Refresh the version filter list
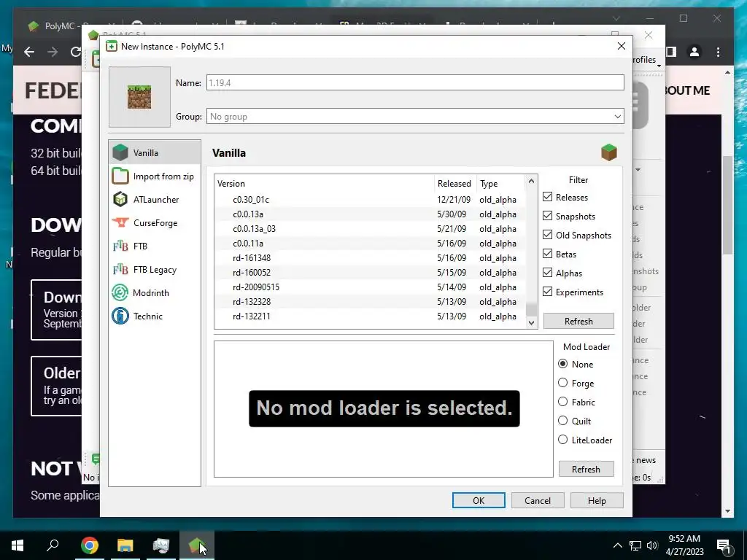Viewport: 747px width, 560px height. (x=578, y=321)
